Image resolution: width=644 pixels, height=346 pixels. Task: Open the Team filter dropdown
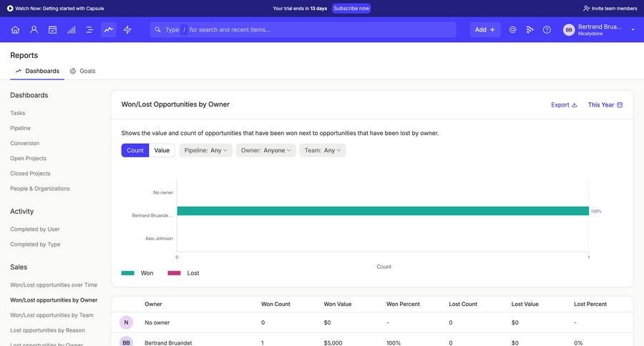[323, 150]
